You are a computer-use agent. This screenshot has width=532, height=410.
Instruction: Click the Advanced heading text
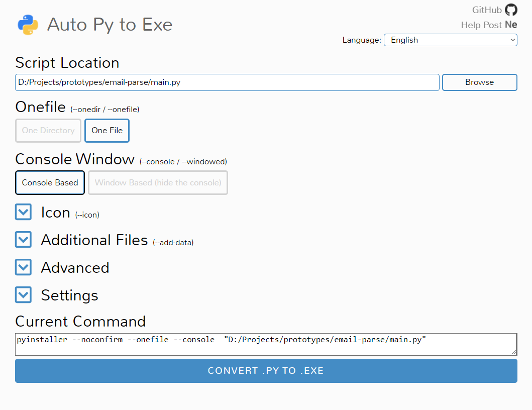75,268
